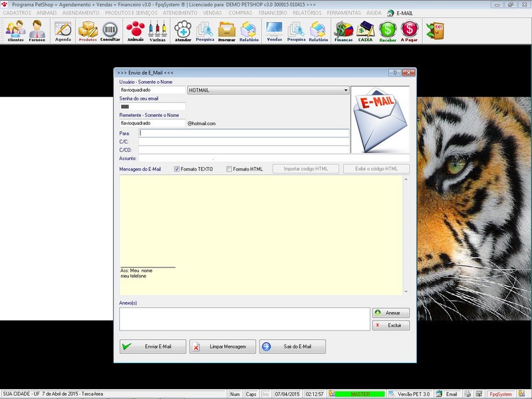The width and height of the screenshot is (532, 399).
Task: Click Pesquisa icon next to Atender
Action: tap(205, 31)
